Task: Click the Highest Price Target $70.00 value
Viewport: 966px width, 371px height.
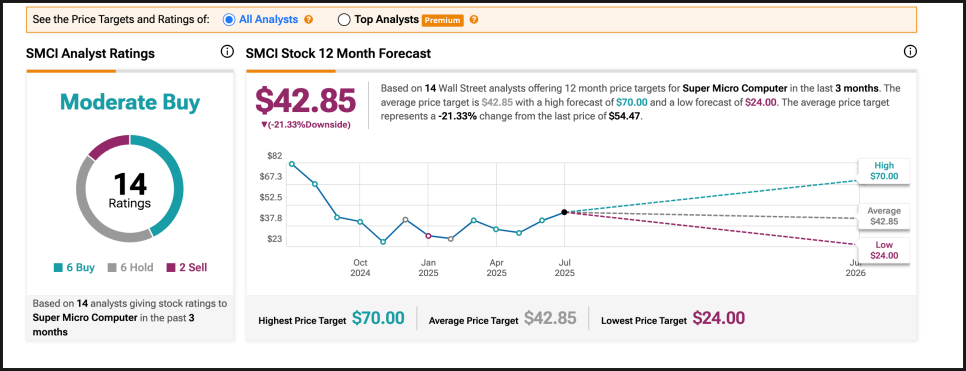Action: [378, 319]
